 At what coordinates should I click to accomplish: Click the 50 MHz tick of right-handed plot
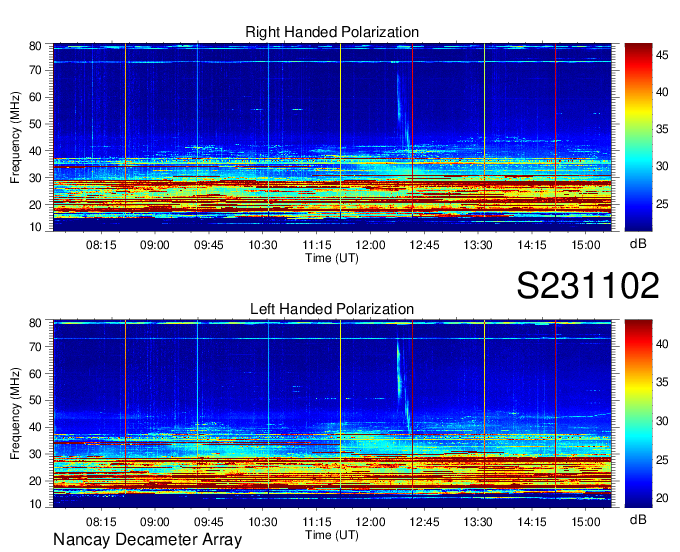(x=36, y=124)
